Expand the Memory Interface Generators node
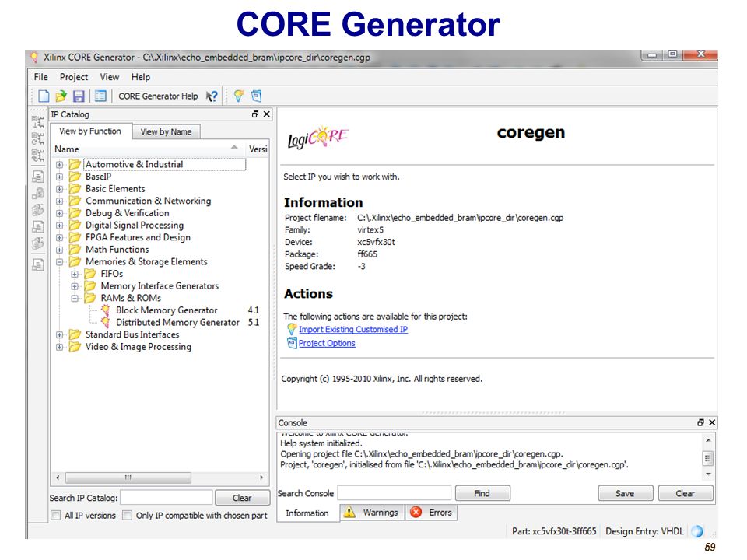 pyautogui.click(x=75, y=286)
